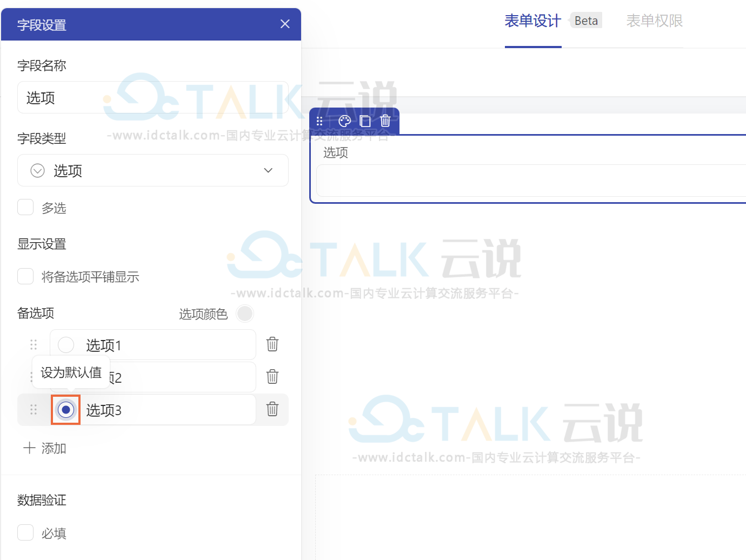The width and height of the screenshot is (746, 560).
Task: Enable the 多选 checkbox
Action: pos(25,207)
